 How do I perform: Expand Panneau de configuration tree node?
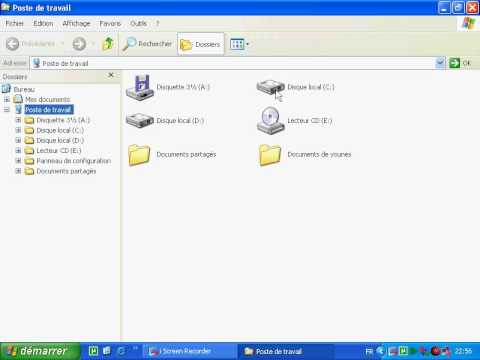[18, 161]
